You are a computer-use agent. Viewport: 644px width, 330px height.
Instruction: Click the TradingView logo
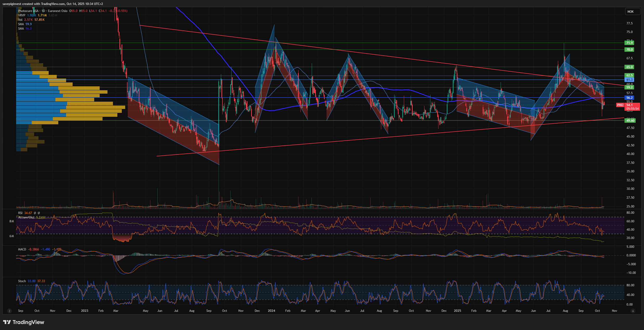coord(24,322)
